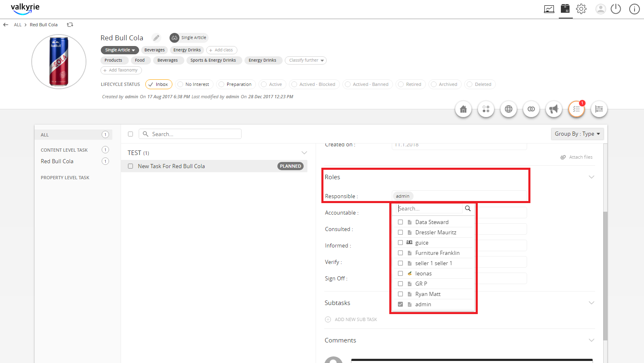
Task: Click the Energy Drinks class tag
Action: [187, 50]
